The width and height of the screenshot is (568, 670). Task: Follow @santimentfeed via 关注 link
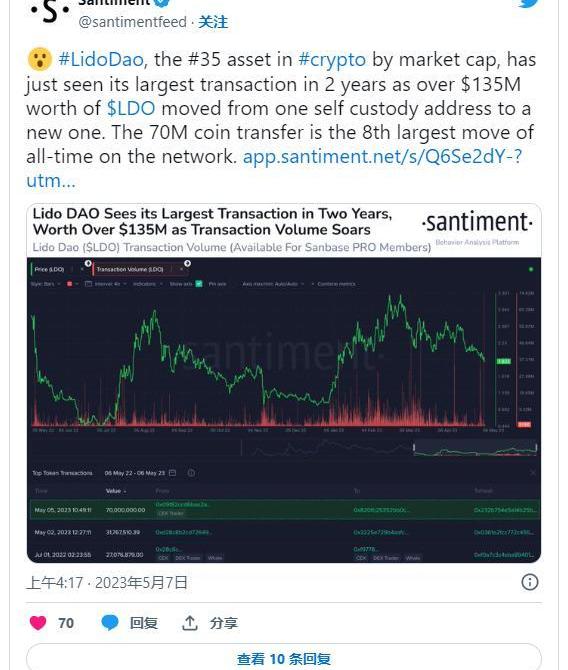click(x=213, y=22)
